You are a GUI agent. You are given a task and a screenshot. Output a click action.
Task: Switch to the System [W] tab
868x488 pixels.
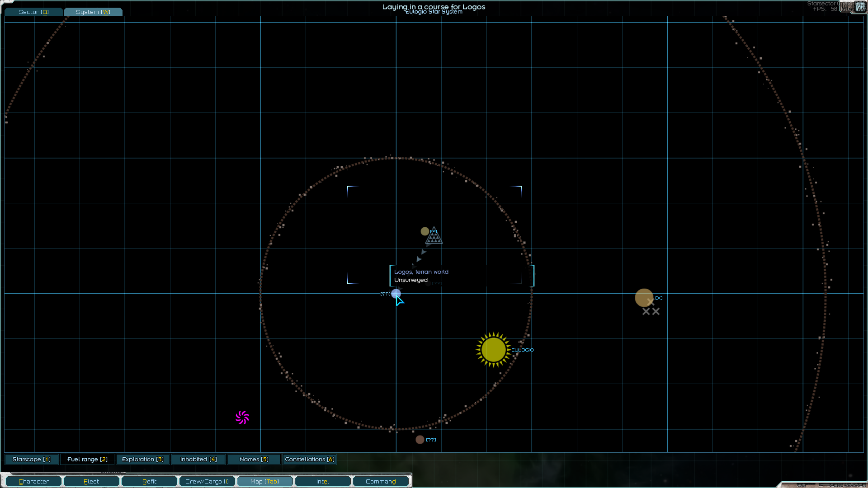click(x=93, y=12)
